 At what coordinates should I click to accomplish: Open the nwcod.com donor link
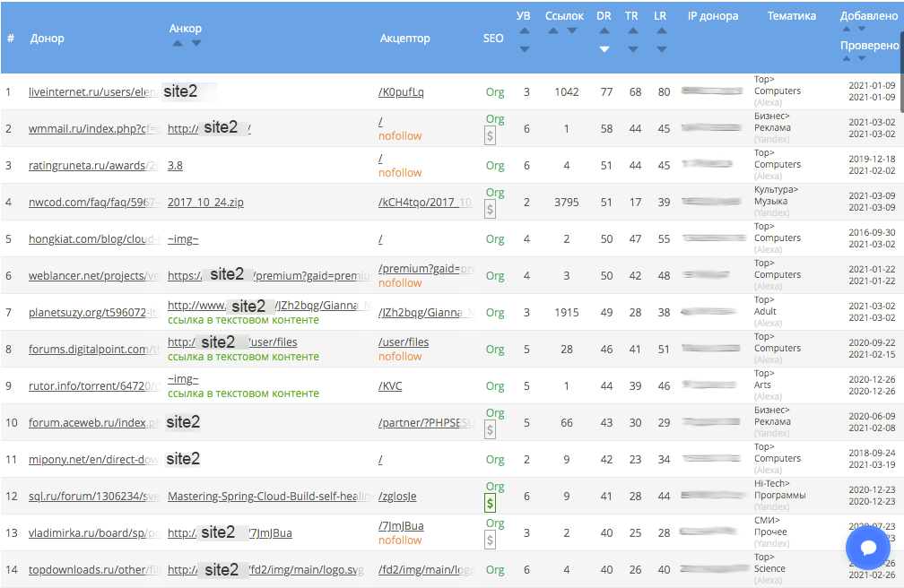click(x=94, y=203)
